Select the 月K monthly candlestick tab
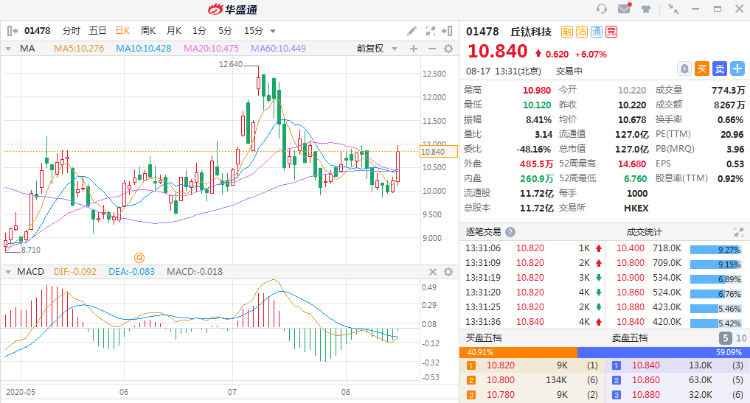The image size is (750, 403). (174, 31)
